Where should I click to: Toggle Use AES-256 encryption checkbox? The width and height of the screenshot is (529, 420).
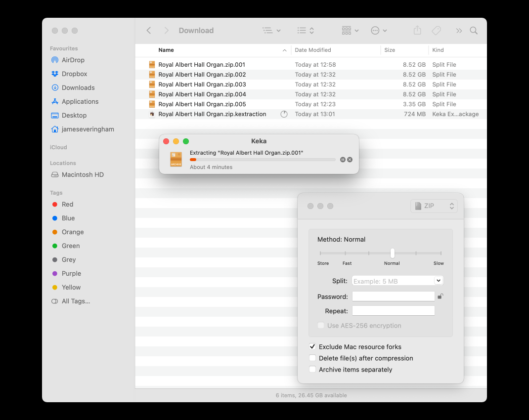(x=321, y=325)
